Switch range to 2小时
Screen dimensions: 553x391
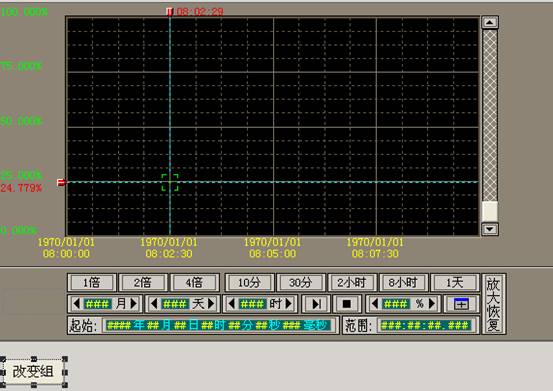352,282
